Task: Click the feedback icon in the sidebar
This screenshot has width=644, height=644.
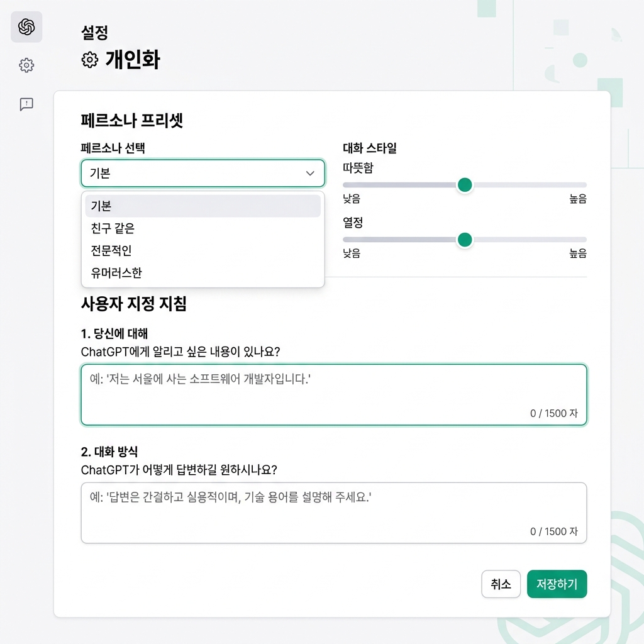Action: 26,104
